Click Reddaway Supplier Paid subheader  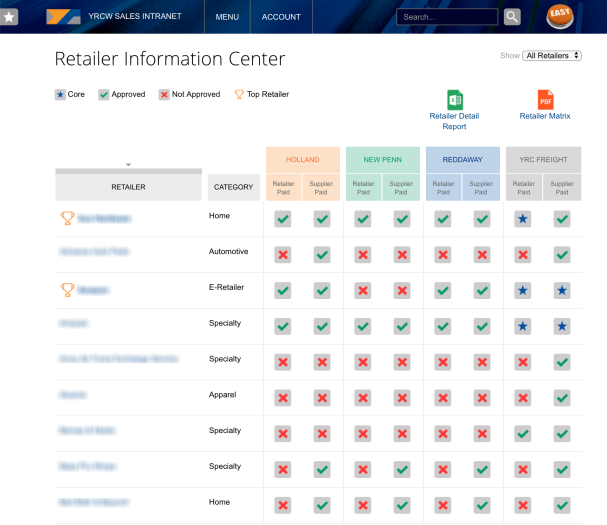point(481,188)
